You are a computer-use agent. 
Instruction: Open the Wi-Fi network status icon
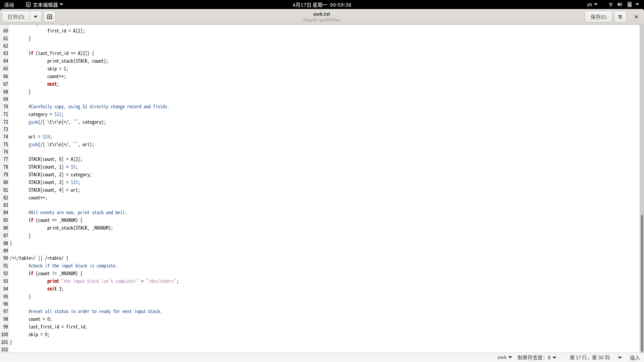click(610, 5)
